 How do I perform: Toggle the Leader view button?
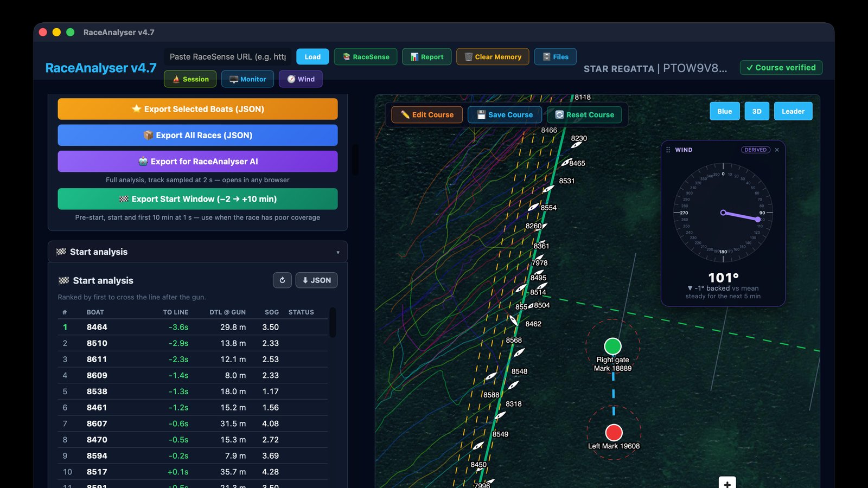(x=793, y=111)
